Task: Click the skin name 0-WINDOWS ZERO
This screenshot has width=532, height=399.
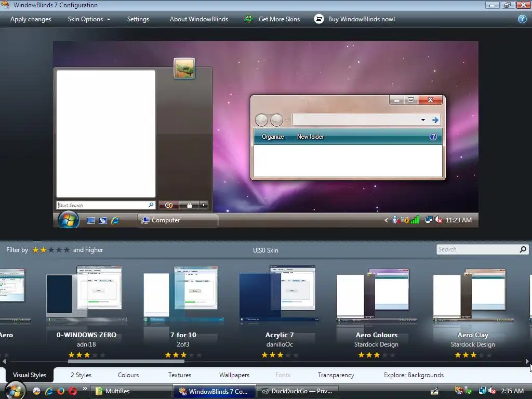Action: click(x=86, y=335)
